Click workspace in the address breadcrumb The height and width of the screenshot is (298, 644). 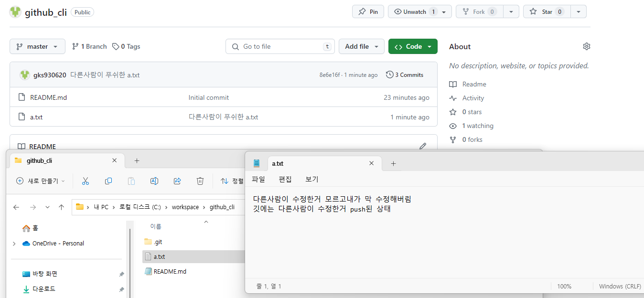185,207
